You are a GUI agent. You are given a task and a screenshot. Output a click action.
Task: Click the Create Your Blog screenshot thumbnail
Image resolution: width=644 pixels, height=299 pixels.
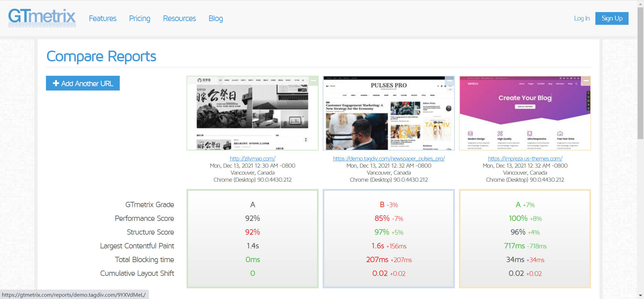525,113
